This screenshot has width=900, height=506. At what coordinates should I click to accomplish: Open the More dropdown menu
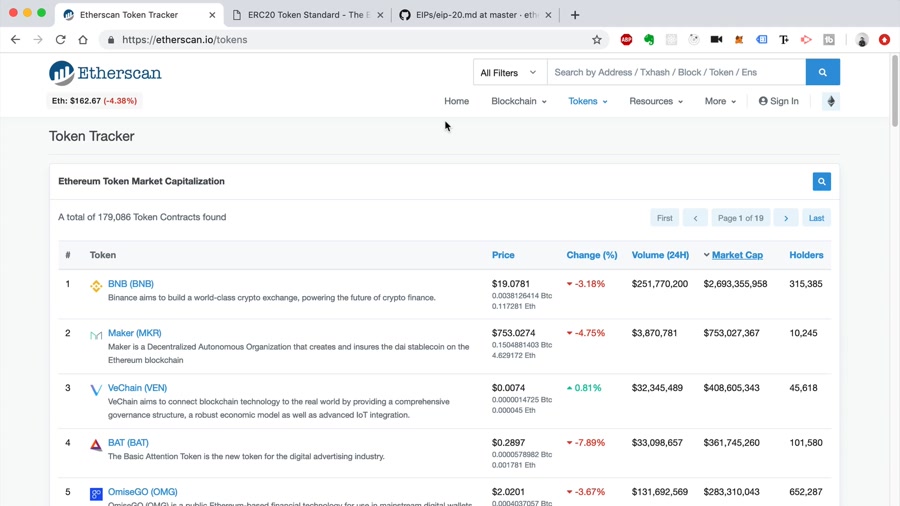(x=719, y=101)
